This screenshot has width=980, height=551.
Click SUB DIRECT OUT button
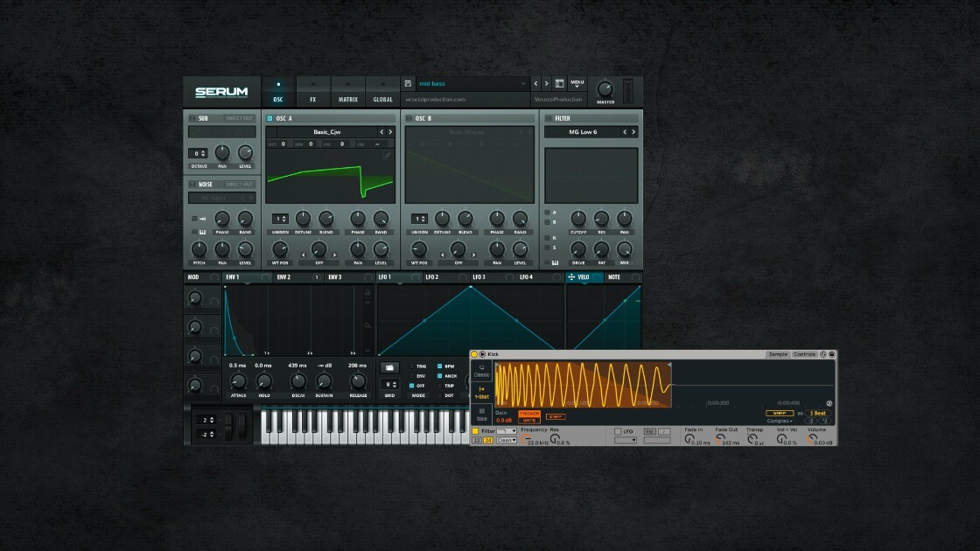click(240, 118)
